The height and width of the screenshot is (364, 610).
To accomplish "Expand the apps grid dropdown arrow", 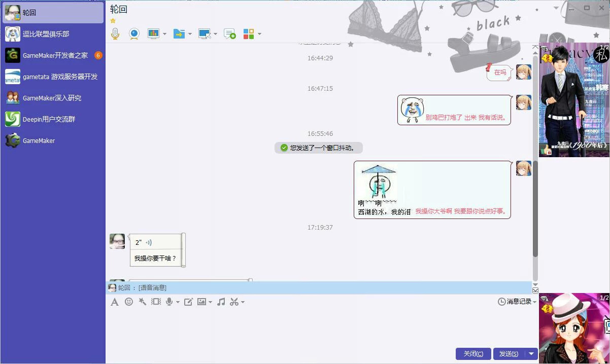I will pyautogui.click(x=259, y=34).
